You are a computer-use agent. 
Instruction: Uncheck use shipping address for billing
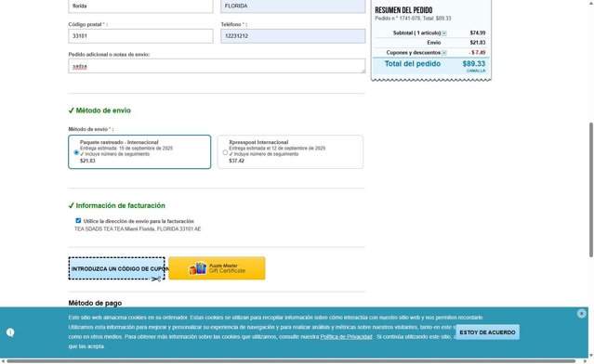78,221
